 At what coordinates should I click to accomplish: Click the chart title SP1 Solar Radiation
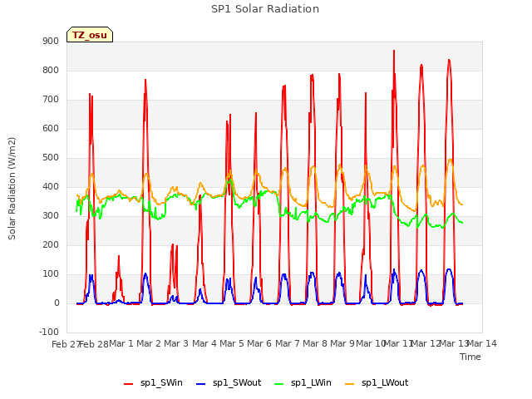(265, 9)
